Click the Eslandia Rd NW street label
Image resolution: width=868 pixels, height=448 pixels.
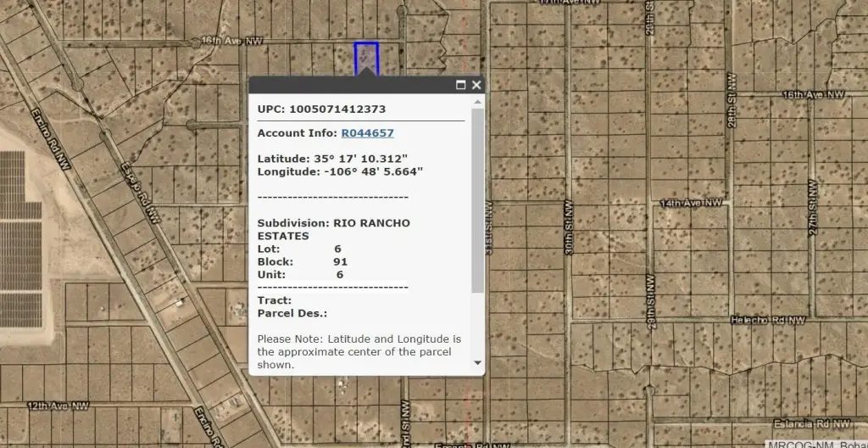(x=812, y=423)
